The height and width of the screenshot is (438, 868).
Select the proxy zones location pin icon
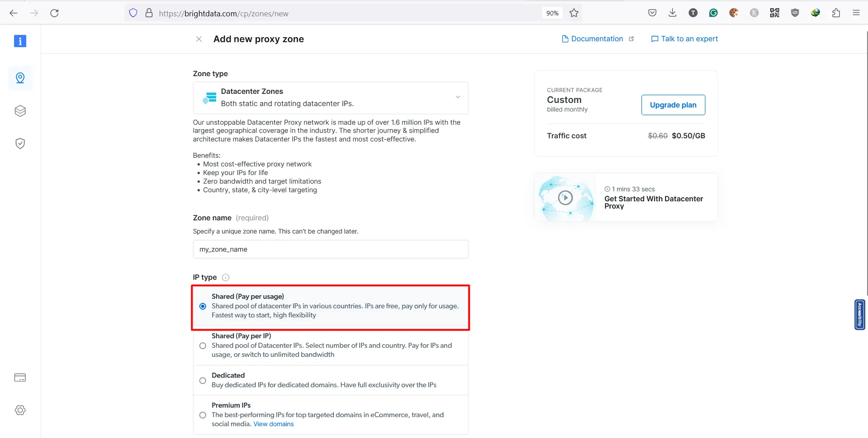tap(20, 78)
